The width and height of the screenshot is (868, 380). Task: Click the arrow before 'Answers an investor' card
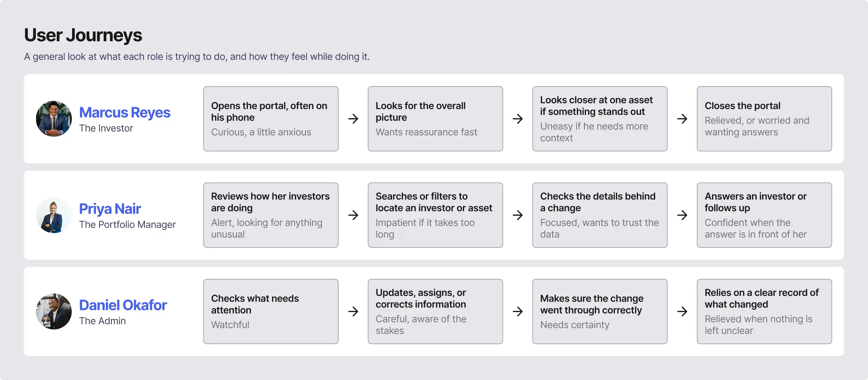tap(682, 215)
